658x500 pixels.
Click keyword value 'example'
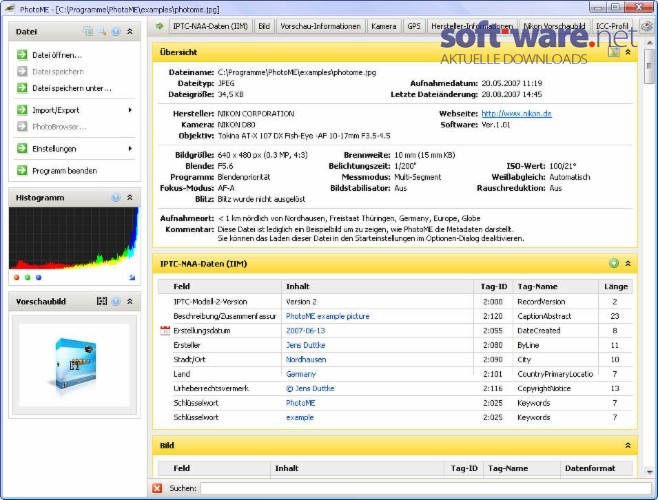pos(300,417)
